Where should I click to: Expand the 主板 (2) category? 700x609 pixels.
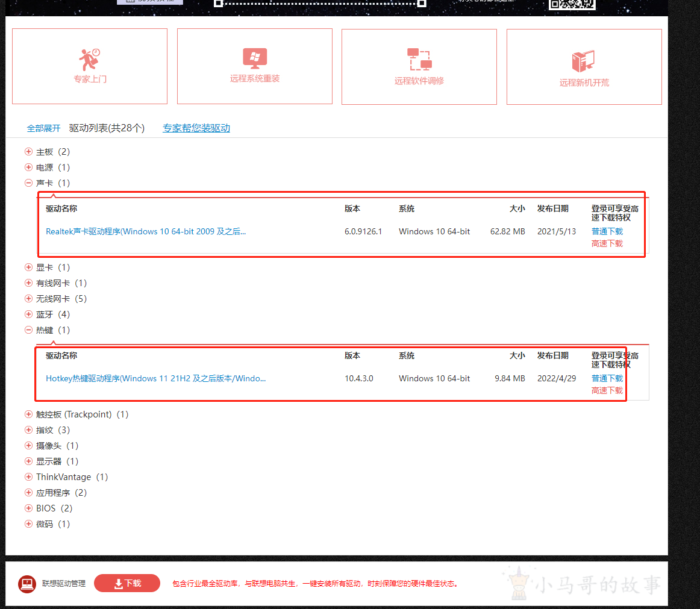(28, 152)
